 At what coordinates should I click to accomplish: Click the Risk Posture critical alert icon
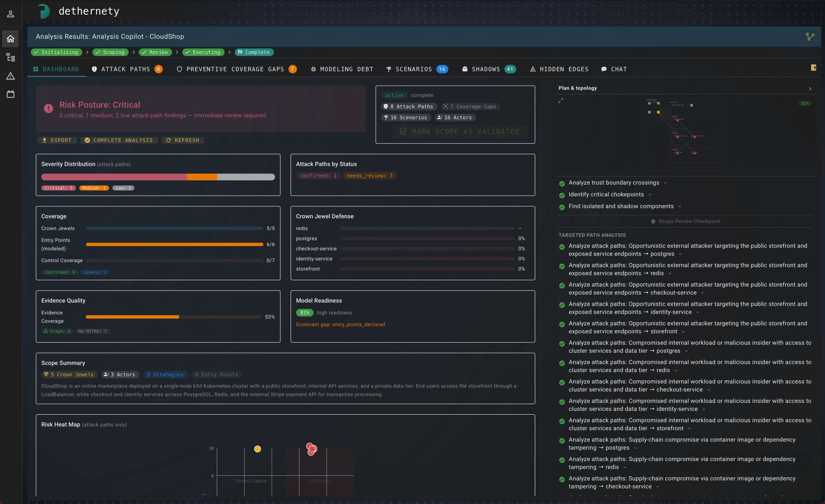[x=48, y=109]
